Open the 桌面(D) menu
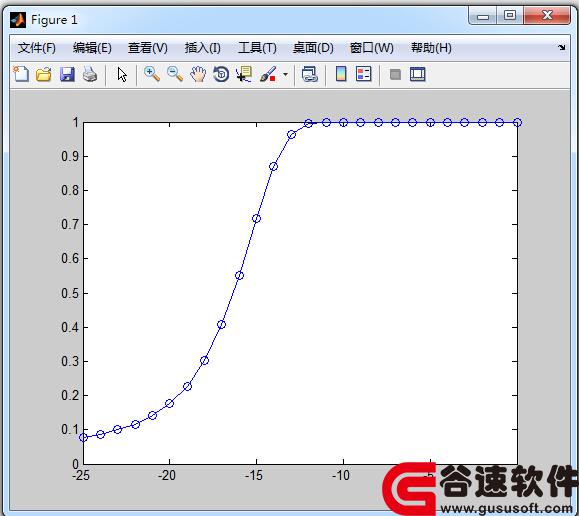This screenshot has height=516, width=579. (313, 48)
